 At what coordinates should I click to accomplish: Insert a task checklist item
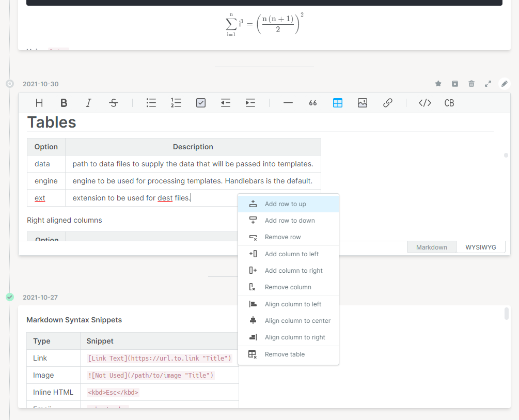pos(200,103)
